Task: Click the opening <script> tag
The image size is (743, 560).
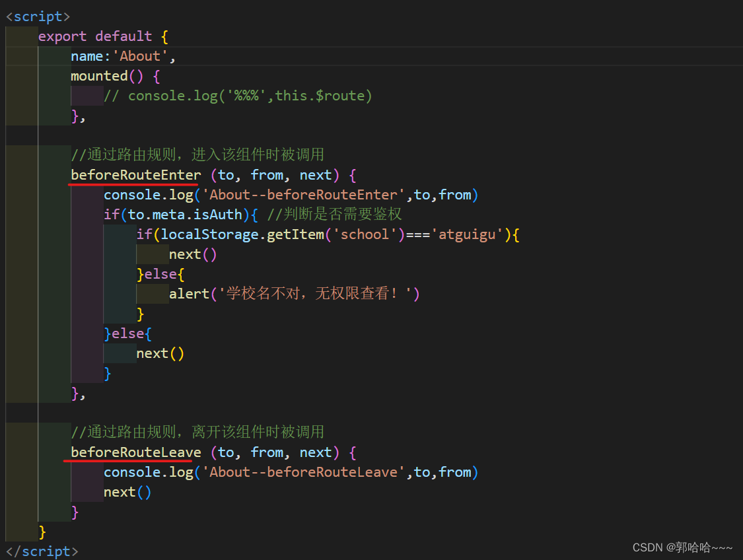Action: tap(38, 17)
